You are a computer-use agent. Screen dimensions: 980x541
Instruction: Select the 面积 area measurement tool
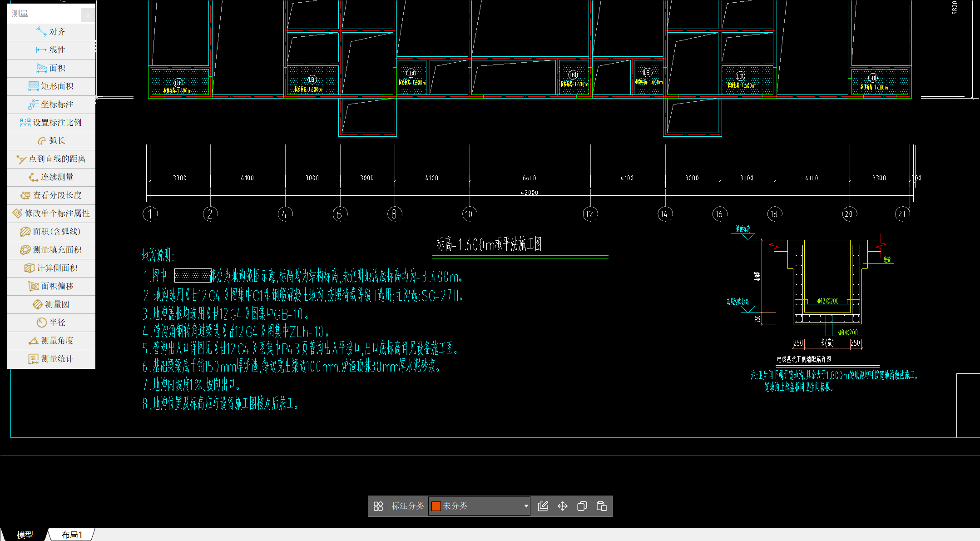51,68
